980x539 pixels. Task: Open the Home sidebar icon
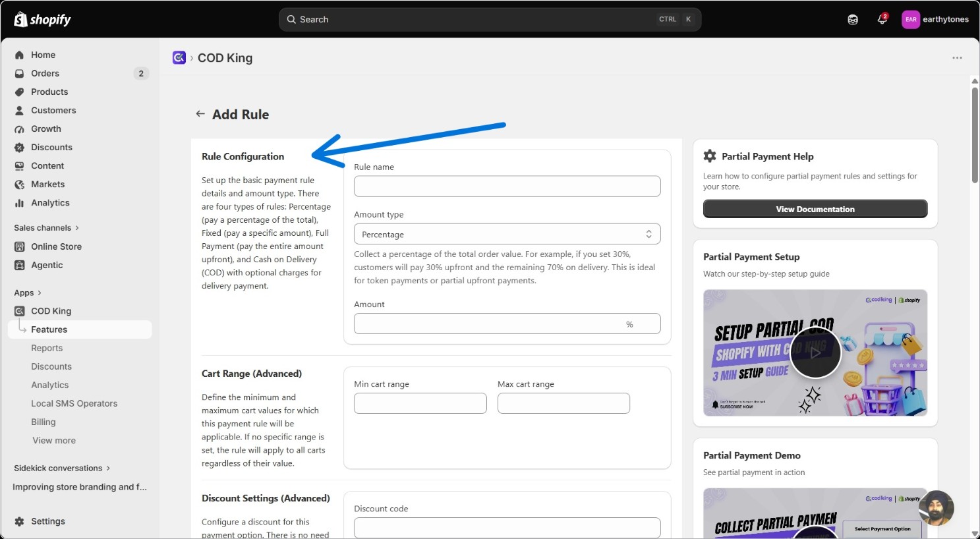(19, 55)
